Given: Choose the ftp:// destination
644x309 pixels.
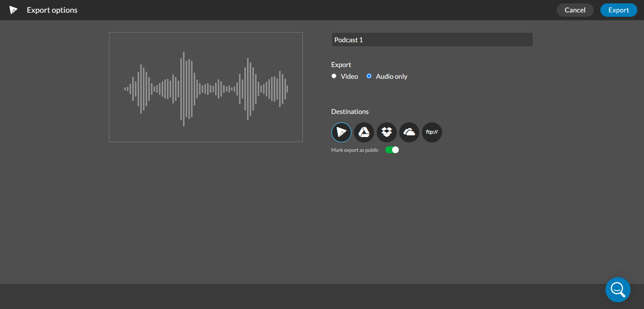Looking at the screenshot, I should tap(432, 132).
